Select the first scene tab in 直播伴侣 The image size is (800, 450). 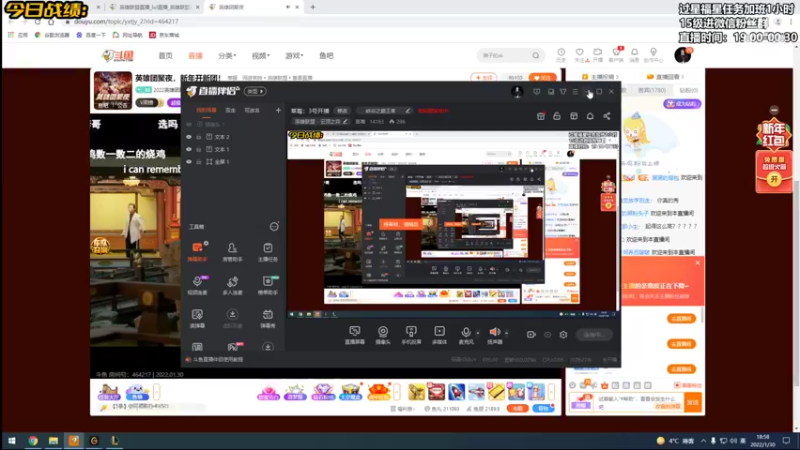(x=207, y=110)
